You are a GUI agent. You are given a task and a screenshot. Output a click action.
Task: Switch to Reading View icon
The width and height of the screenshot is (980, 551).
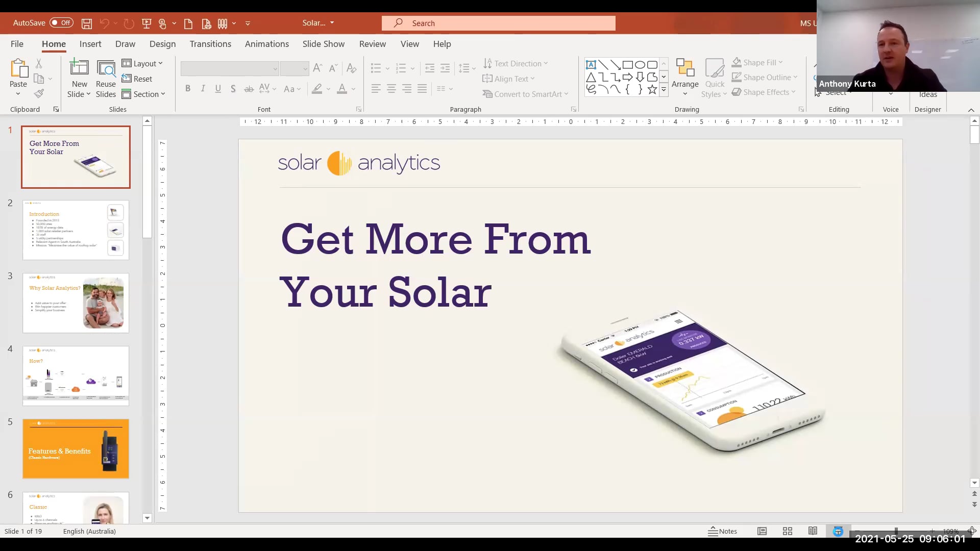pyautogui.click(x=813, y=531)
